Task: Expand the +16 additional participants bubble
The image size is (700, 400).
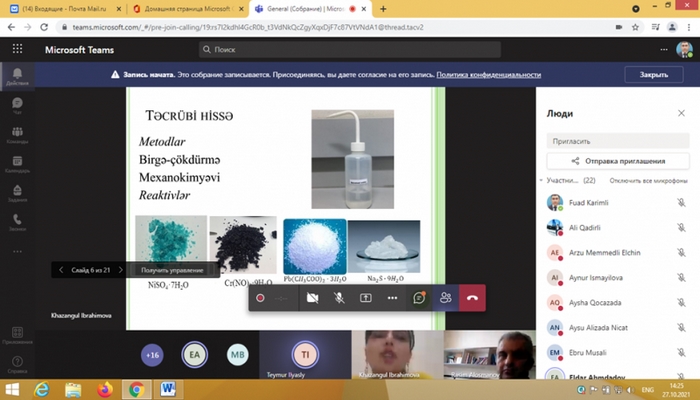Action: (152, 354)
